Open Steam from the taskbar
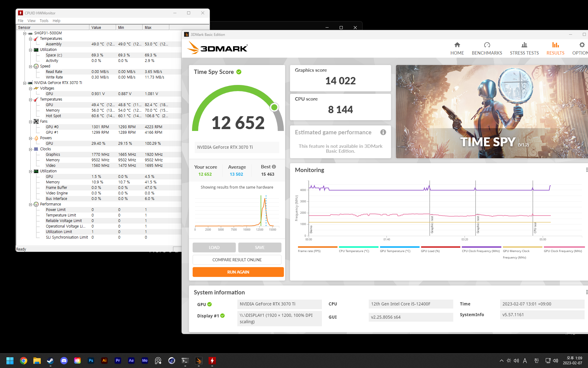This screenshot has width=588, height=368. coord(51,361)
